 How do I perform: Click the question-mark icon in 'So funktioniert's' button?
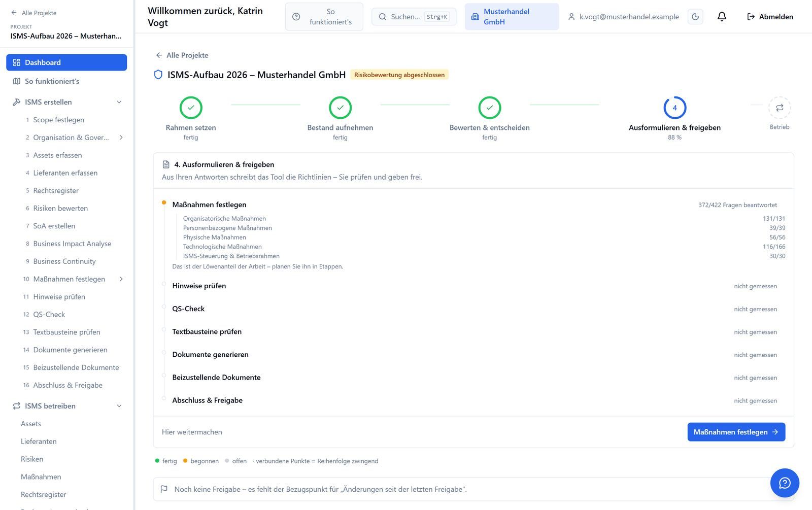[296, 17]
